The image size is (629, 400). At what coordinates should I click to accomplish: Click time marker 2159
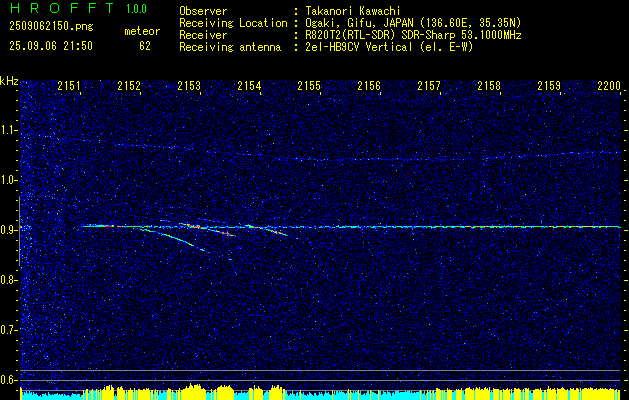(549, 86)
